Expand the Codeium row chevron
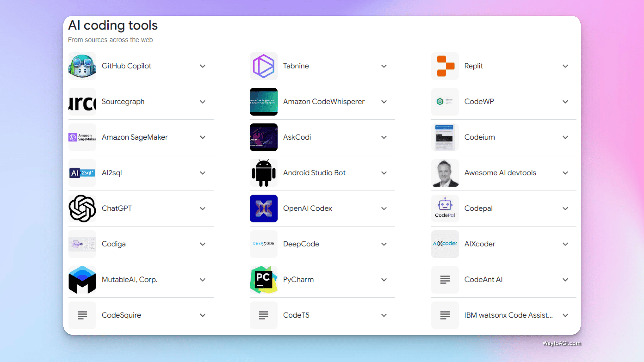This screenshot has width=644, height=362. [566, 137]
